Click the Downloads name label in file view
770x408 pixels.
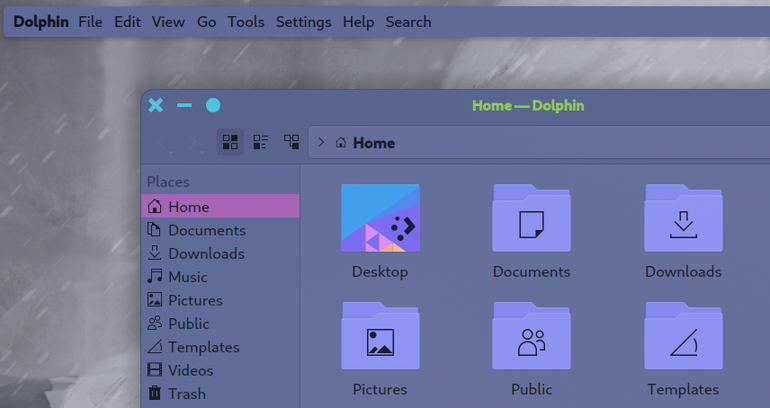tap(684, 272)
